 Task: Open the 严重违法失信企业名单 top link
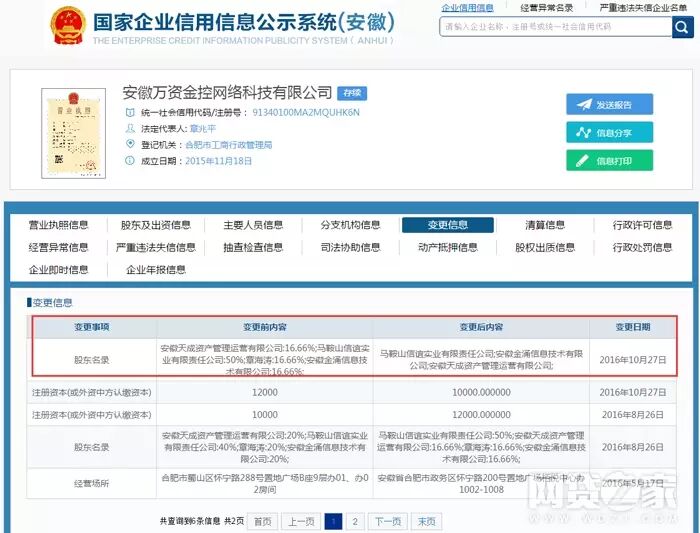643,8
